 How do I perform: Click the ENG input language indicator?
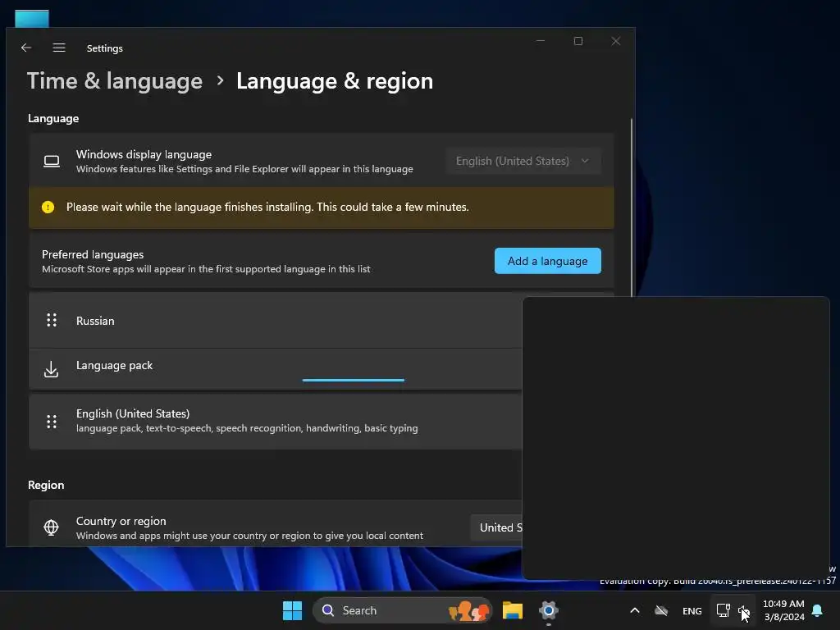pyautogui.click(x=692, y=610)
